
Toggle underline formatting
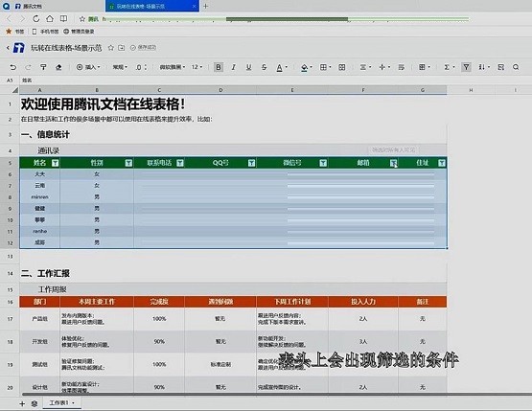tap(248, 67)
